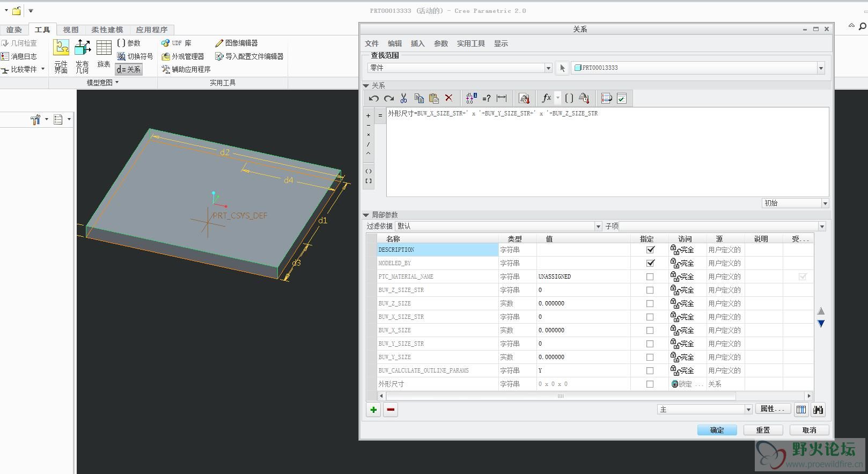This screenshot has width=868, height=474.
Task: Collapse the 关系 relations section
Action: (x=366, y=85)
